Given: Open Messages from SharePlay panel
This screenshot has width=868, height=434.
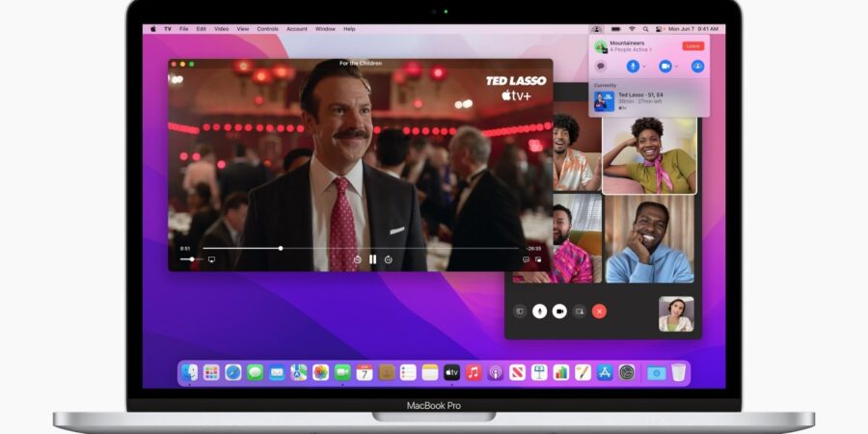Looking at the screenshot, I should click(600, 67).
